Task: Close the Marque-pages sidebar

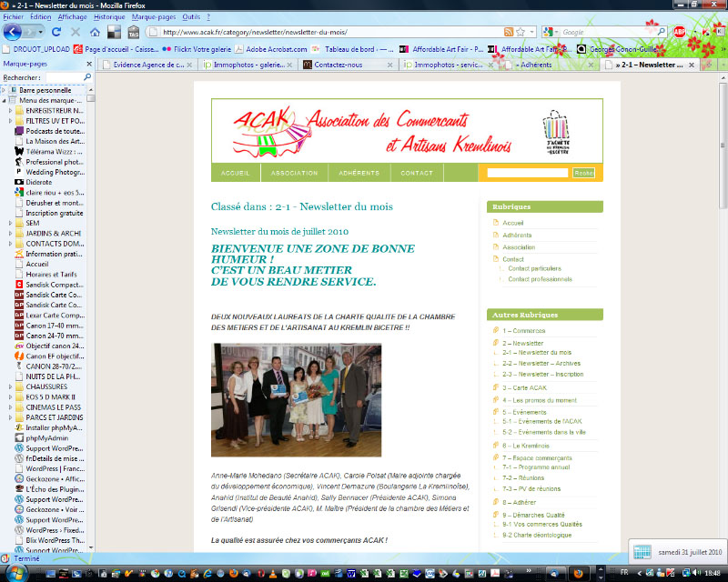Action: coord(89,64)
